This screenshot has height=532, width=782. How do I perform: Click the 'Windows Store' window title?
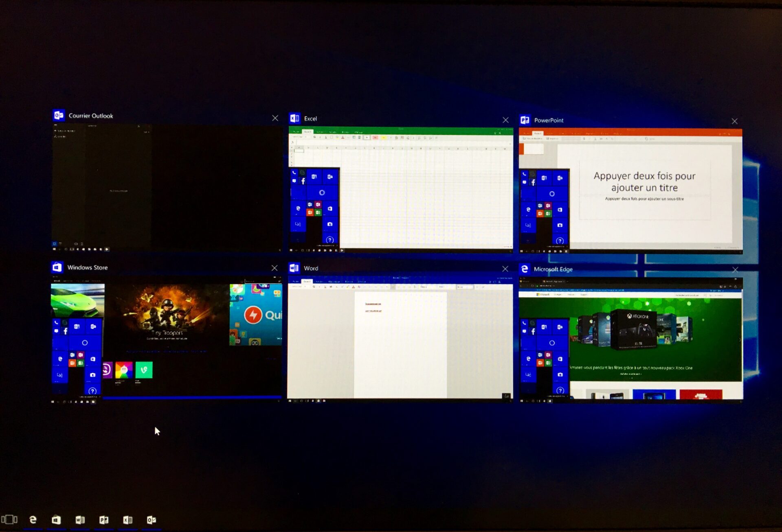pos(88,267)
